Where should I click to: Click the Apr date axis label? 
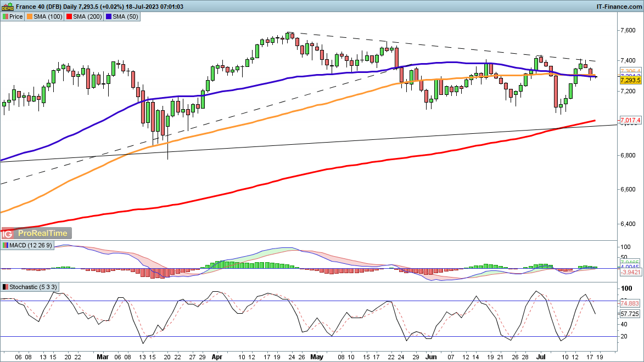[216, 357]
